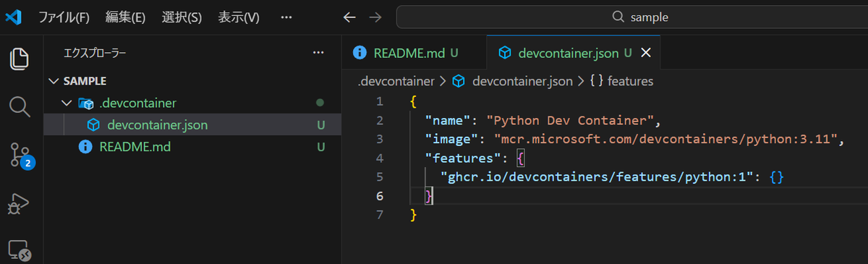
Task: Click the mcr.microsoft.com image string value
Action: tap(665, 139)
